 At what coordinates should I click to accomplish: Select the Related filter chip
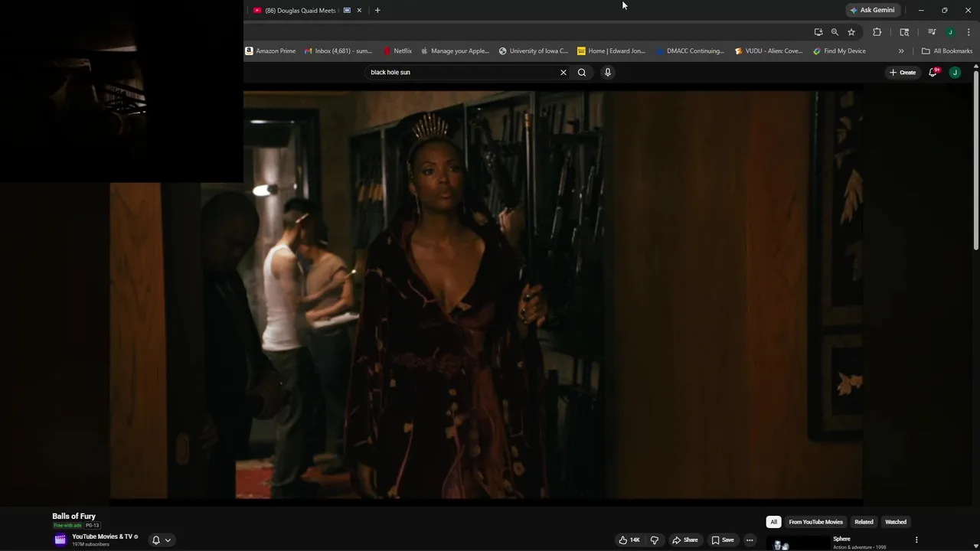click(864, 522)
